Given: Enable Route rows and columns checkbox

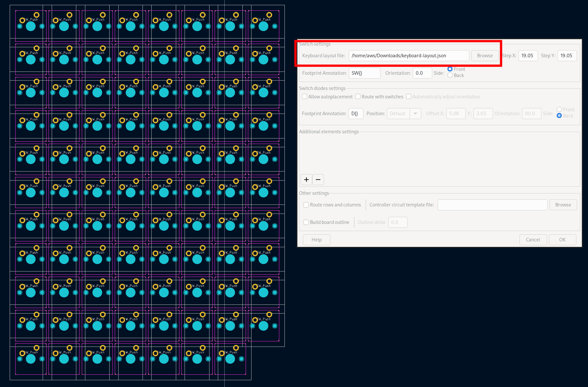Looking at the screenshot, I should pos(306,205).
